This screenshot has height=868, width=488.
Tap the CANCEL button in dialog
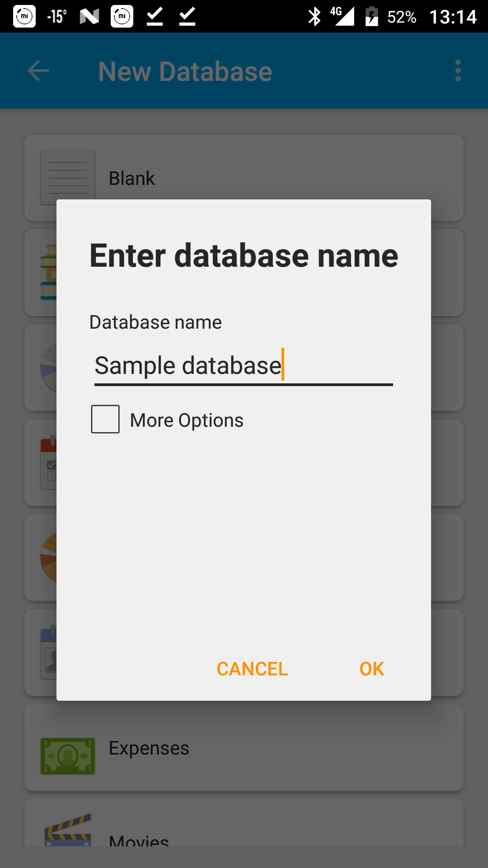[x=252, y=669]
